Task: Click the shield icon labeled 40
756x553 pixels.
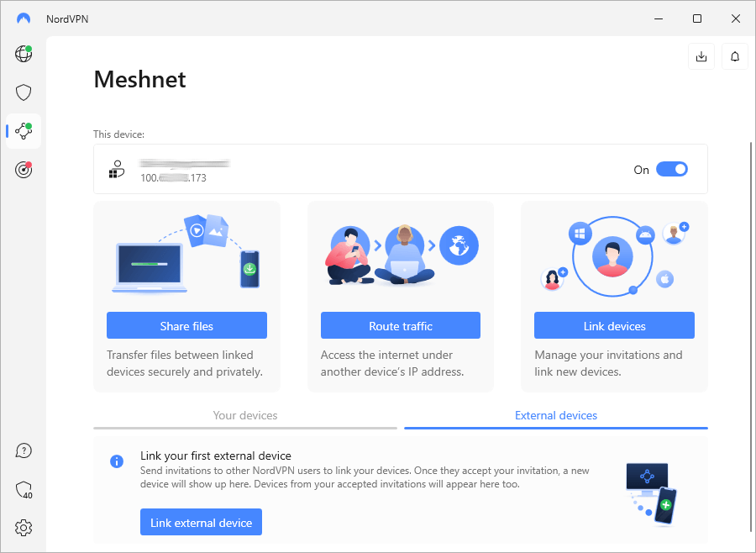Action: (x=24, y=490)
